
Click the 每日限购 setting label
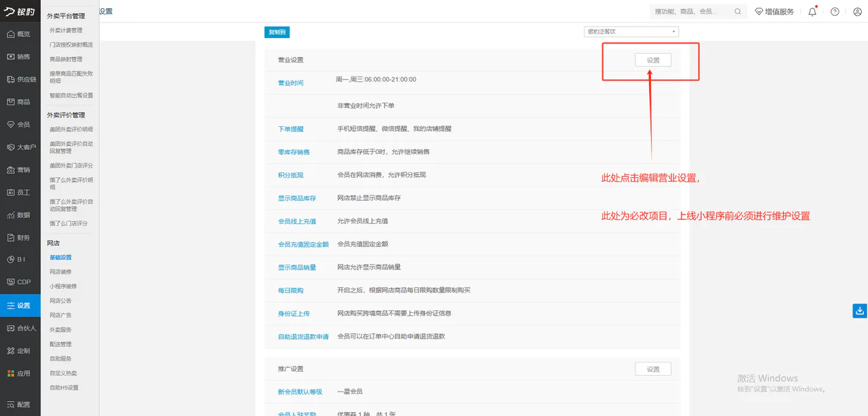click(291, 290)
